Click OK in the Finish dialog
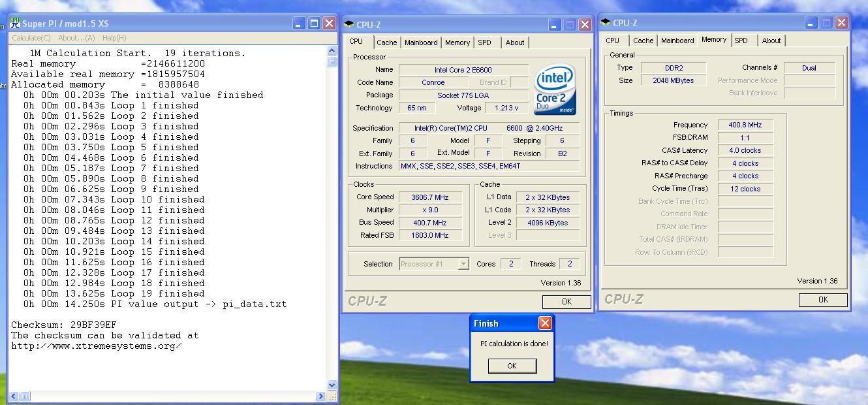Image resolution: width=868 pixels, height=405 pixels. click(512, 366)
